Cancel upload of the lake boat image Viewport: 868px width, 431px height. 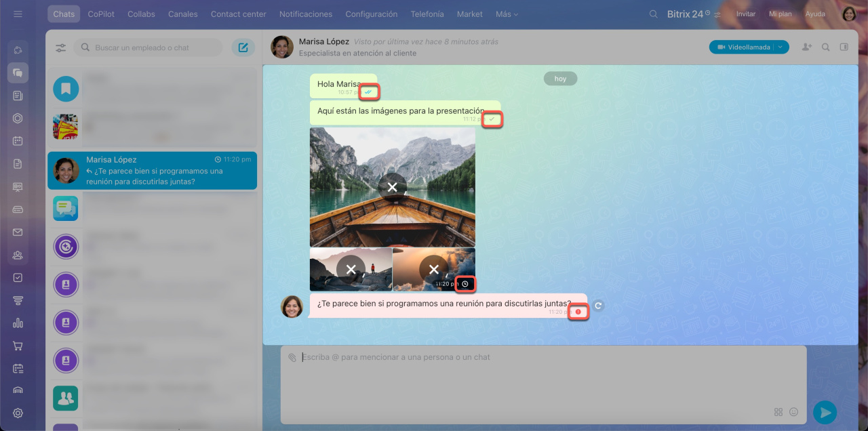click(392, 187)
